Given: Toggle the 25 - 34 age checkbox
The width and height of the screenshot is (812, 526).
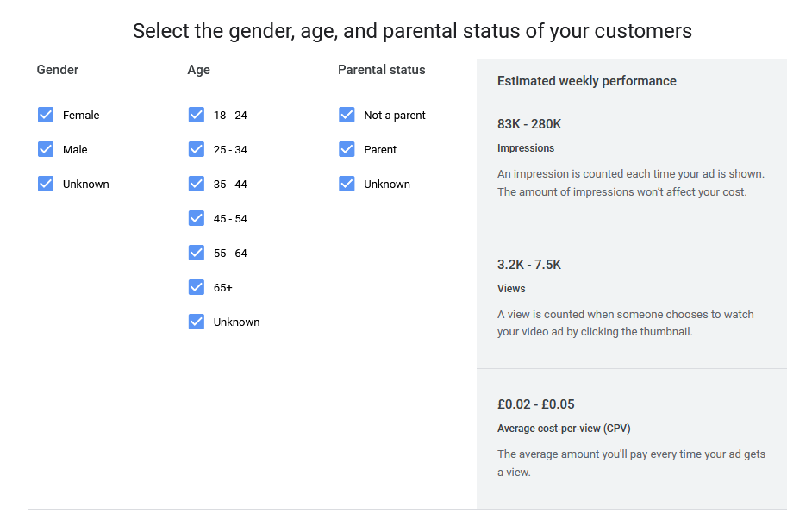Looking at the screenshot, I should (x=197, y=149).
